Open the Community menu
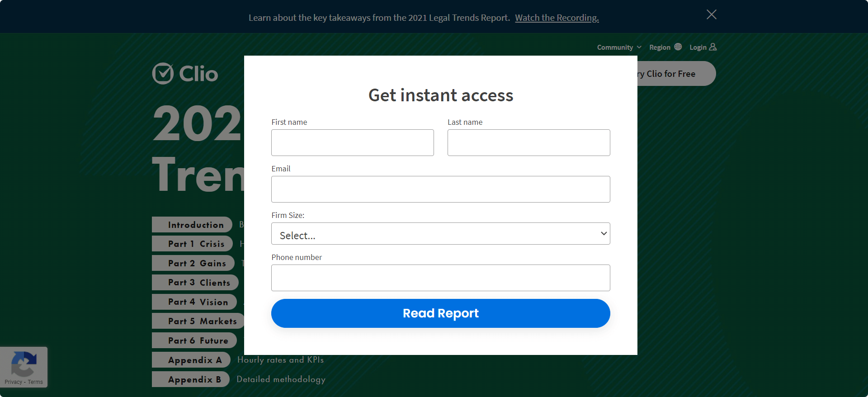 pyautogui.click(x=619, y=47)
